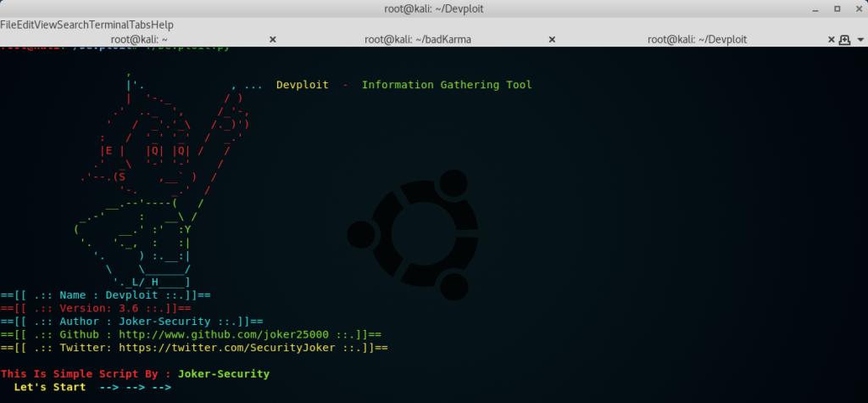Select the root@kali: ~/Devploit tab
Viewport: 868px width, 403px height.
[697, 39]
